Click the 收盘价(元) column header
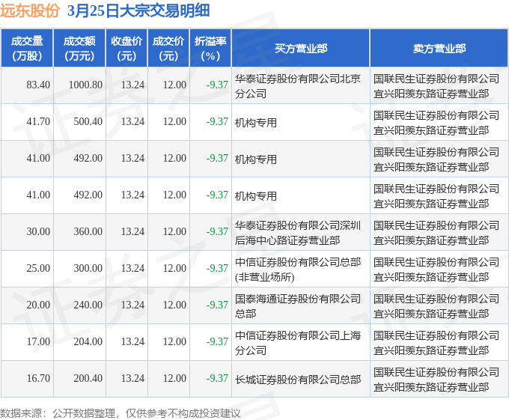Viewport: 509px width, 420px height. pos(127,49)
